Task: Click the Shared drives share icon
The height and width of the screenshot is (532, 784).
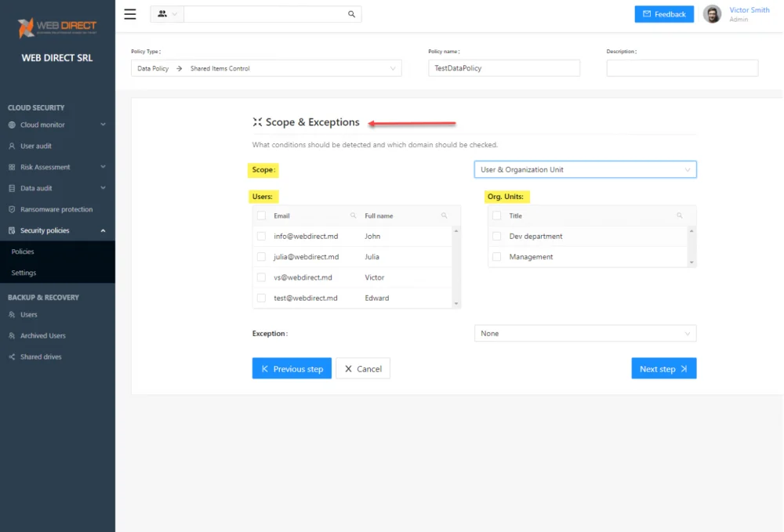Action: pos(12,356)
